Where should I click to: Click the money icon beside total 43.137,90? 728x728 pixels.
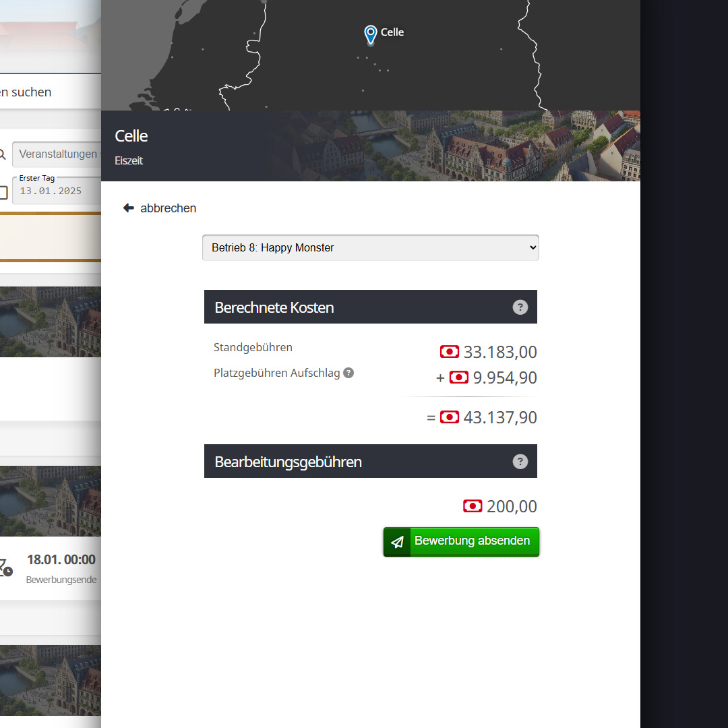point(449,417)
